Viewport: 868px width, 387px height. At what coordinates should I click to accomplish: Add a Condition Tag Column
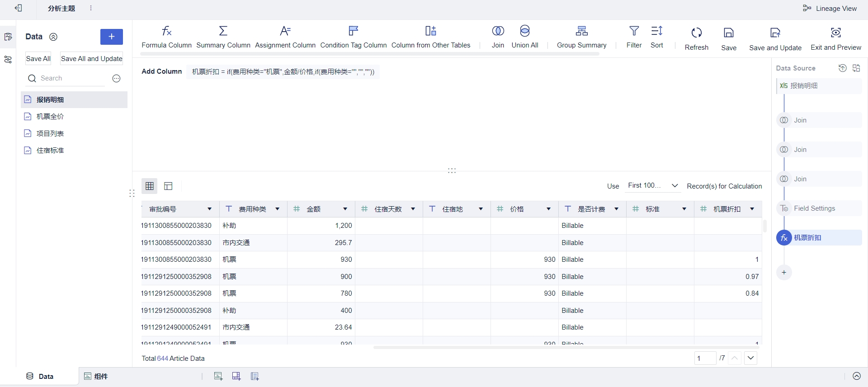tap(354, 37)
